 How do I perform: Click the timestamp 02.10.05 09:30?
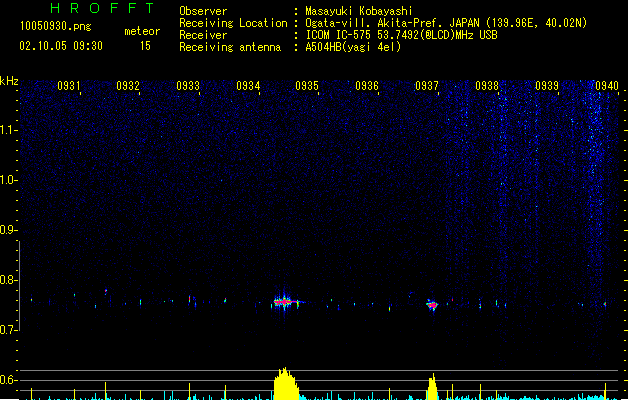61,46
